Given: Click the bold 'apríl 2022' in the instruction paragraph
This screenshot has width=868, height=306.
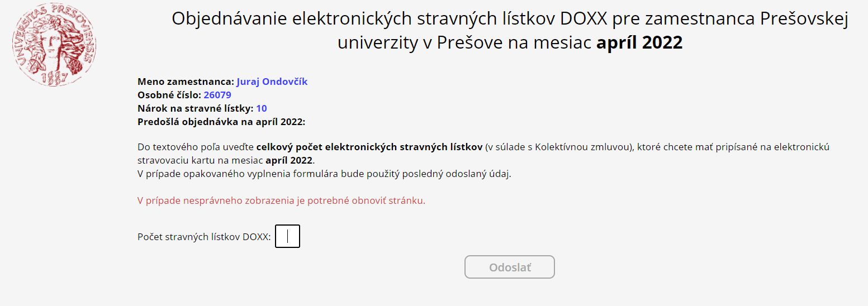Looking at the screenshot, I should point(290,160).
